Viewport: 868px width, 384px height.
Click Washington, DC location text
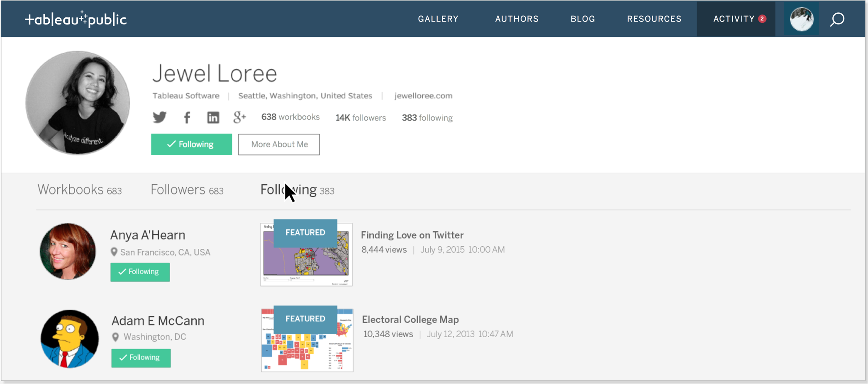click(155, 337)
